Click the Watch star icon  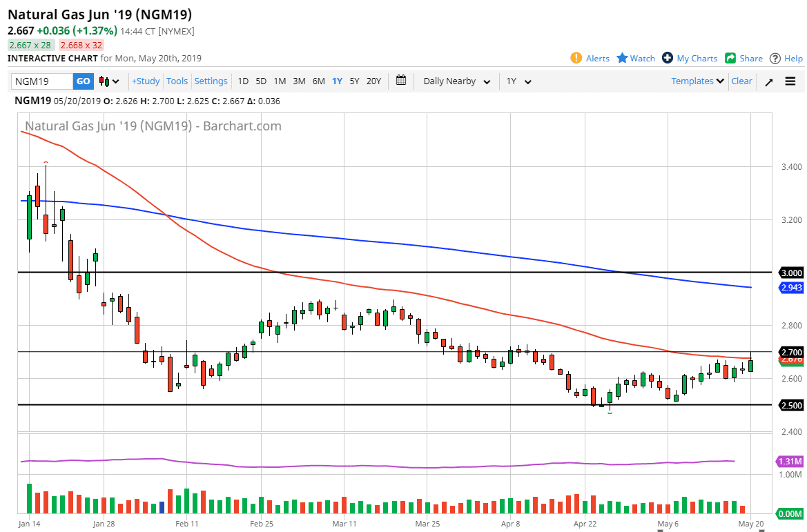(622, 58)
